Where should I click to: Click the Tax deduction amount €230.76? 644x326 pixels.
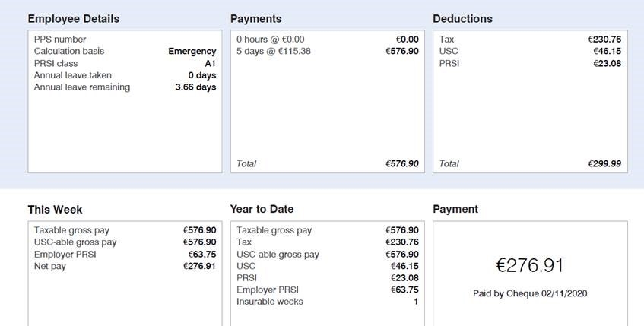coord(604,40)
